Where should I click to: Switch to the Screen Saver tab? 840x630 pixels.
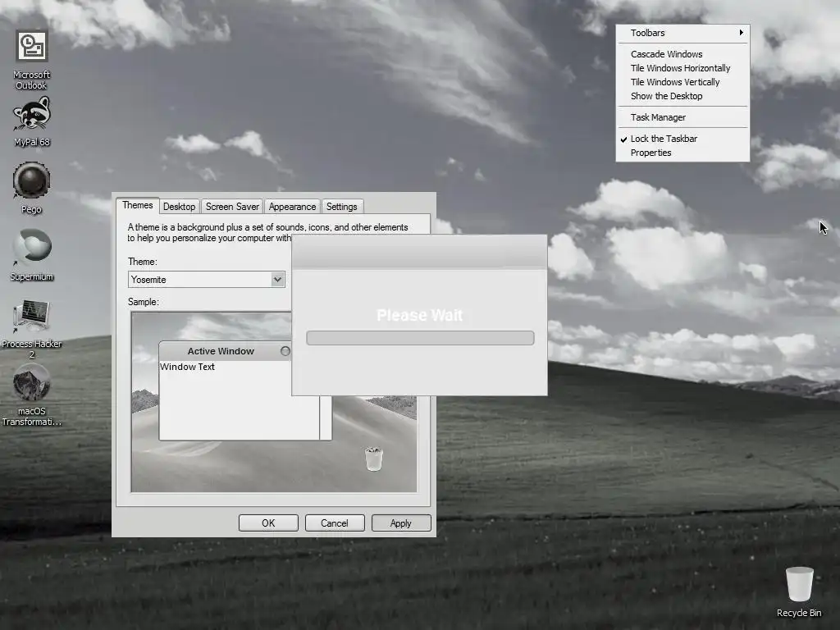[x=232, y=207]
